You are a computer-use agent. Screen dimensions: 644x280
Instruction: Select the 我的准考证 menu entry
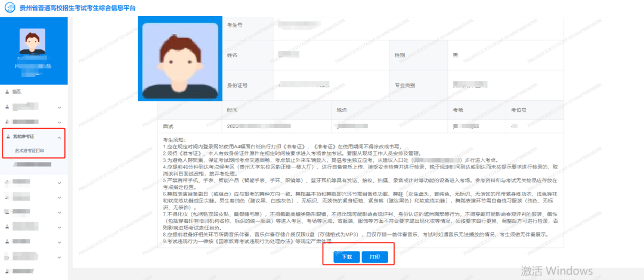(25, 136)
